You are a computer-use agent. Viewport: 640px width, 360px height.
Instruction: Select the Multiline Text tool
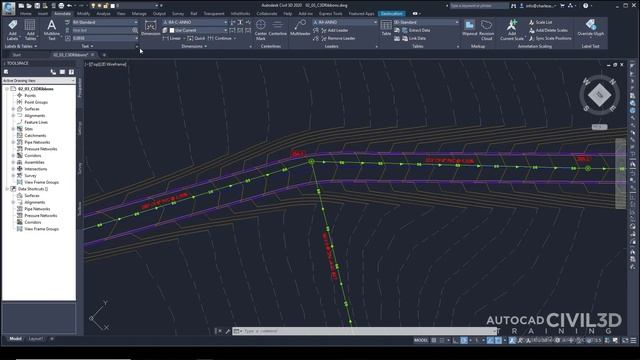point(51,30)
